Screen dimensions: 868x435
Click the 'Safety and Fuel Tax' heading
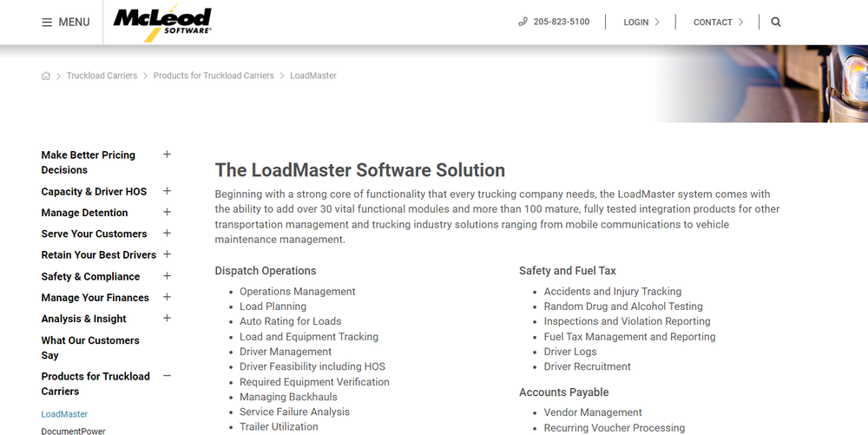[x=568, y=271]
